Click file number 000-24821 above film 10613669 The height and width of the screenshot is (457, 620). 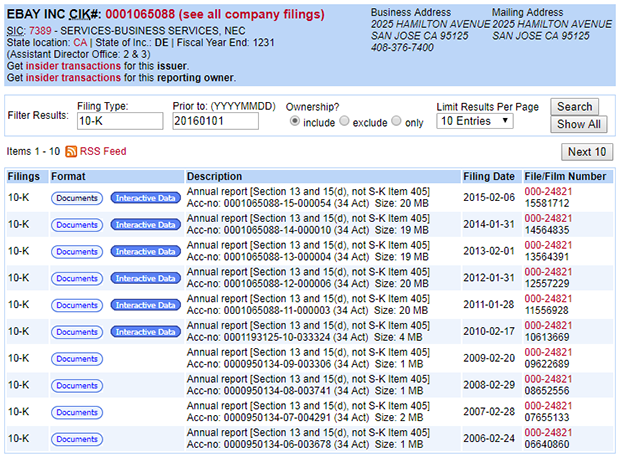548,326
